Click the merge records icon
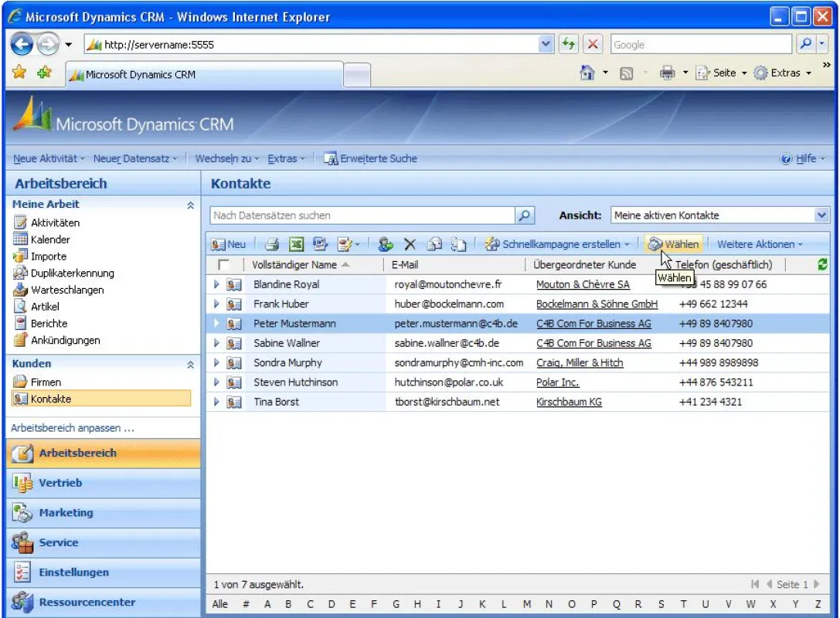 click(458, 245)
